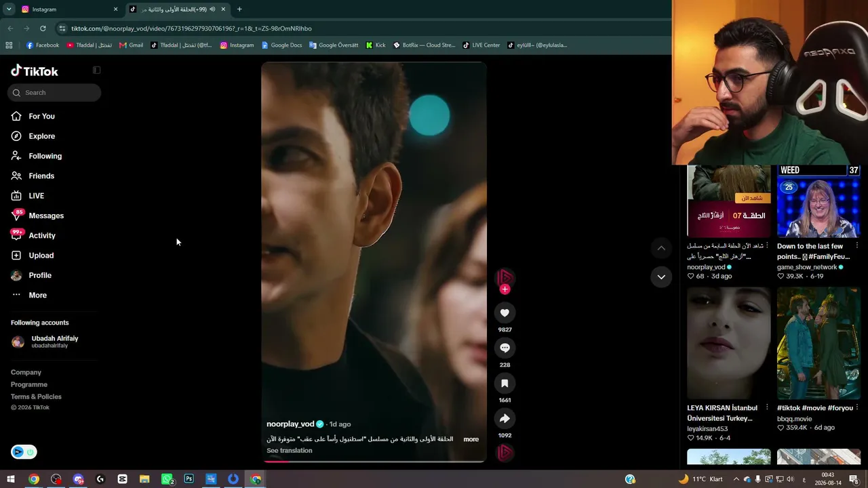Image resolution: width=868 pixels, height=488 pixels.
Task: Open the Windows notification center
Action: pos(854,479)
